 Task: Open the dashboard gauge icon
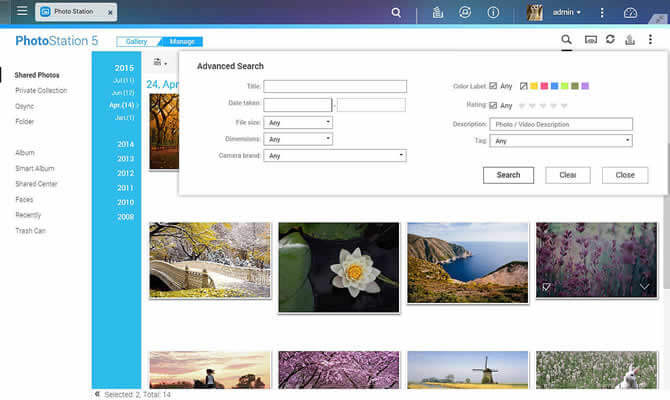[x=630, y=13]
